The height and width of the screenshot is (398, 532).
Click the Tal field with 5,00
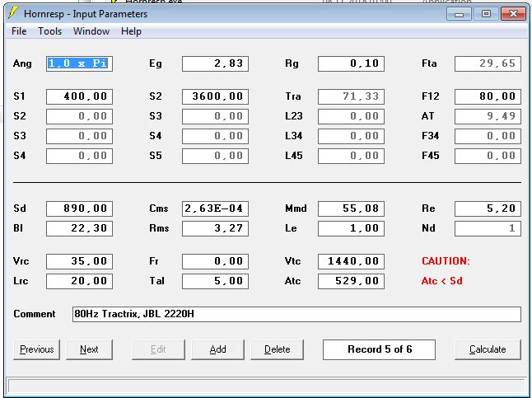215,281
